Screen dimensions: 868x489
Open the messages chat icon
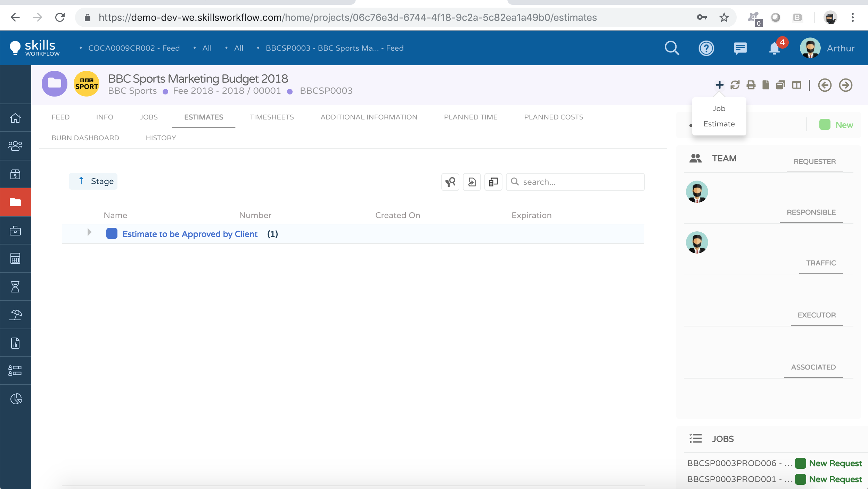click(739, 48)
